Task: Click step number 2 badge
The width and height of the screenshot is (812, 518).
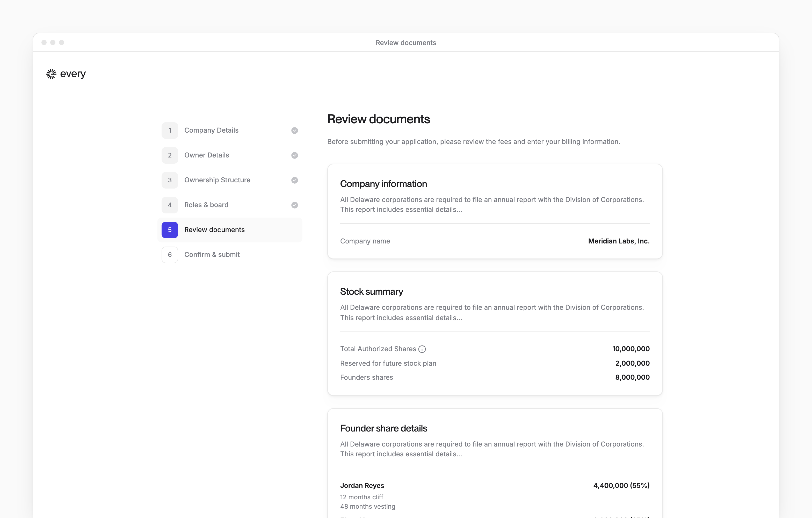Action: pyautogui.click(x=170, y=155)
